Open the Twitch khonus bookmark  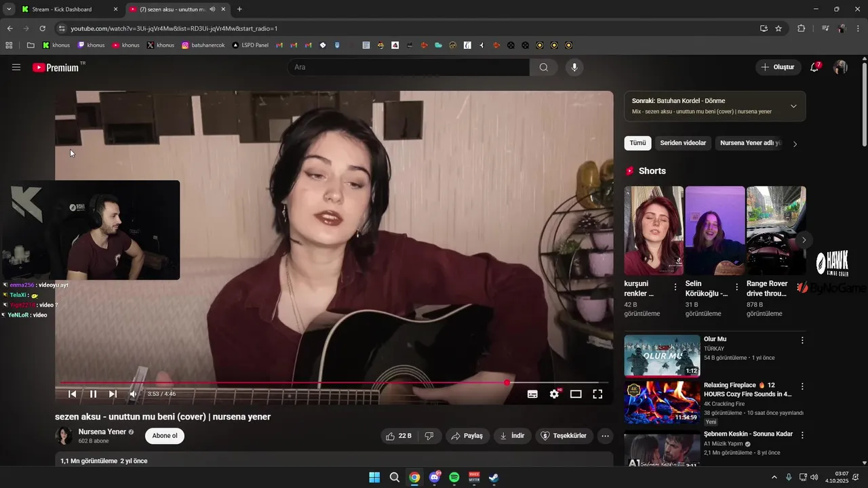pyautogui.click(x=91, y=45)
